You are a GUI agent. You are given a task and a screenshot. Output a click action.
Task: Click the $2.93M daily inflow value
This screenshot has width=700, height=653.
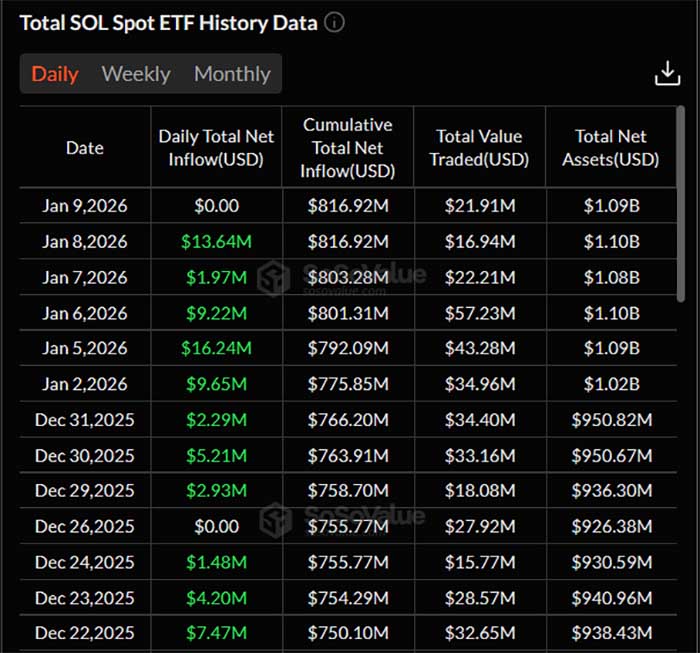(217, 491)
